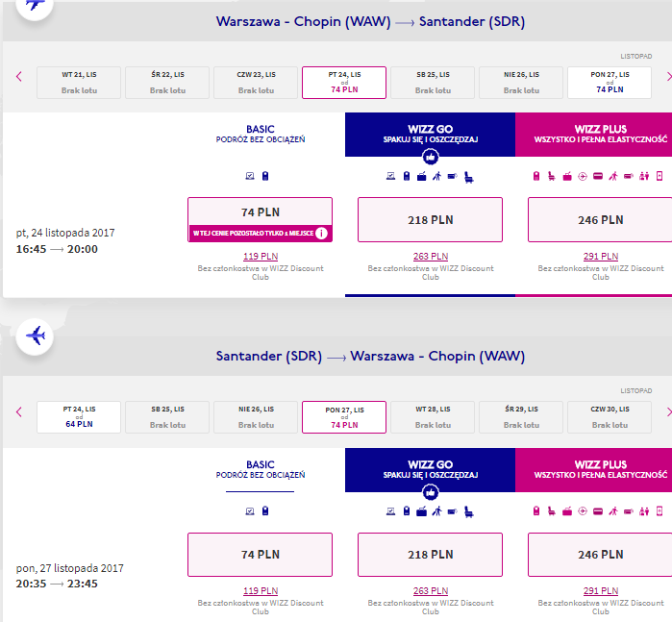Click outbound WIZZ GO online check-in icon

390,176
